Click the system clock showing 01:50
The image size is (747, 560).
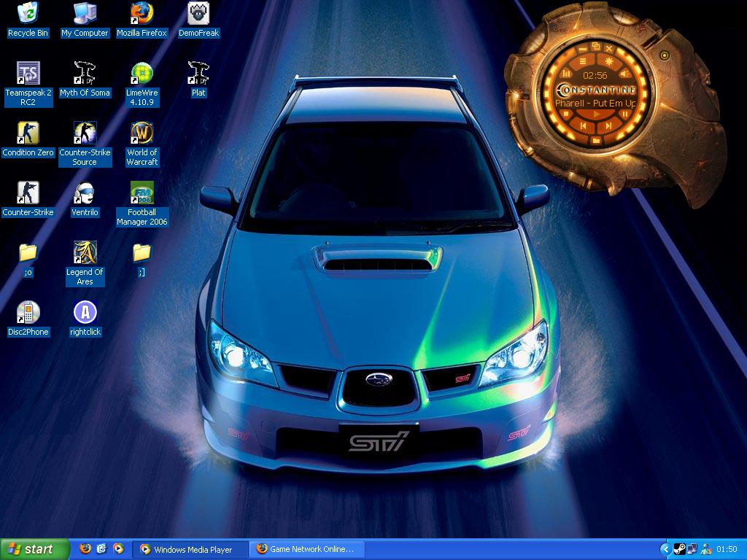tap(727, 549)
